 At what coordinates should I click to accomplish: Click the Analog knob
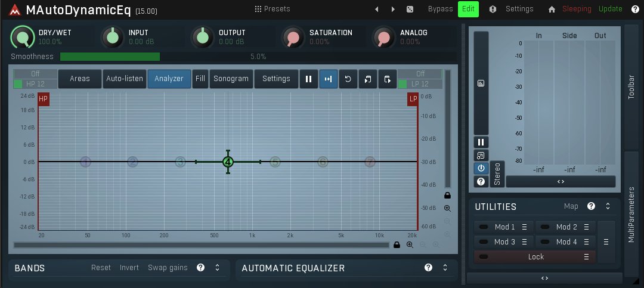point(383,38)
